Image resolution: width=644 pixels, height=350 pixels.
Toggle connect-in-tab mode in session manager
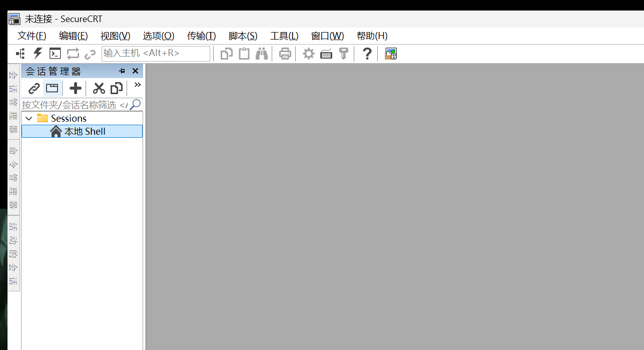coord(52,88)
